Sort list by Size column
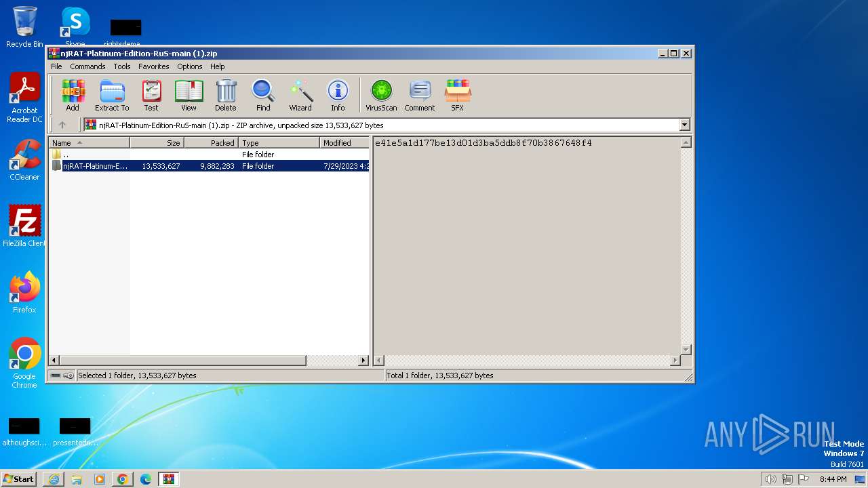This screenshot has height=488, width=868. (x=157, y=143)
